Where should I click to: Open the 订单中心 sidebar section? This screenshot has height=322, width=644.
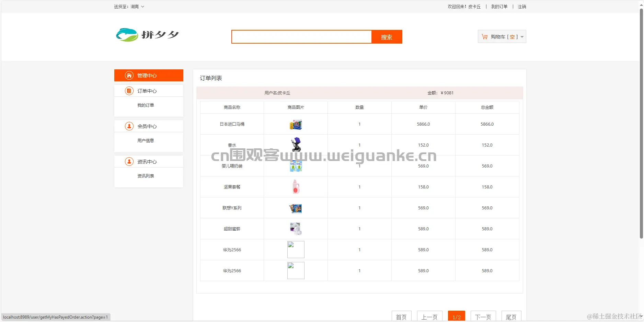pos(149,91)
